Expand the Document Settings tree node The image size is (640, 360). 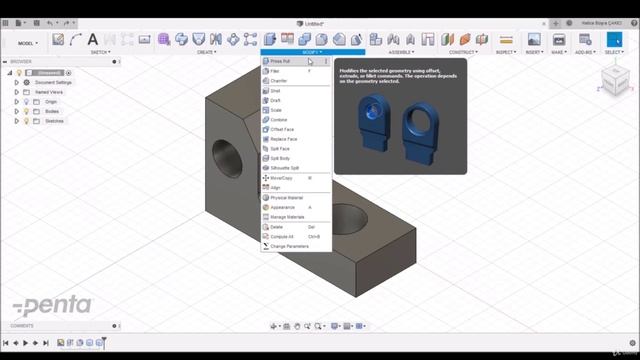17,82
